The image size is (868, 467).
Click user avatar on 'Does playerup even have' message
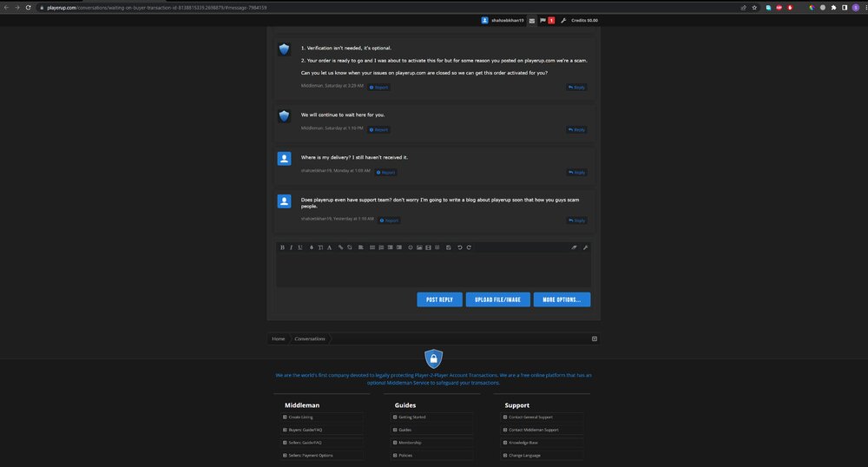click(284, 201)
